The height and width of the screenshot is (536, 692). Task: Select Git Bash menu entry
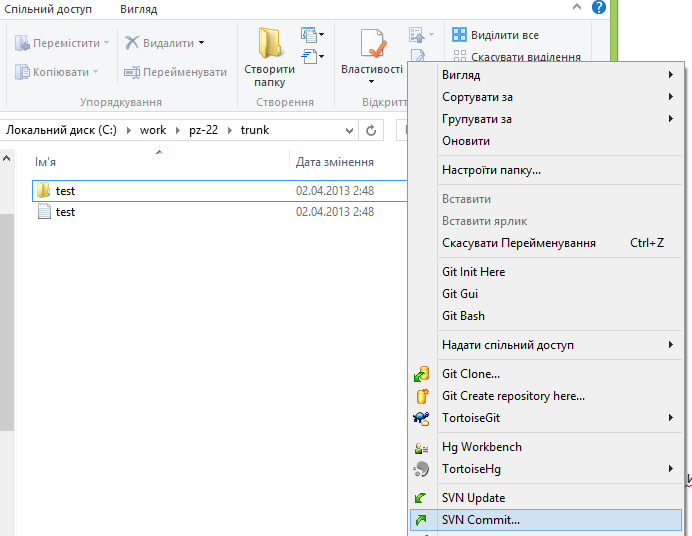tap(546, 316)
